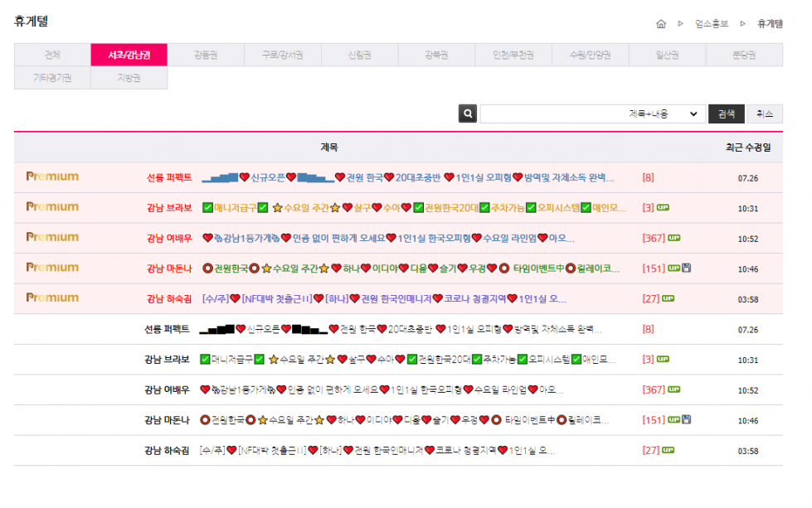
Task: Click the Premium badge on 강남 여배우 row
Action: click(52, 238)
